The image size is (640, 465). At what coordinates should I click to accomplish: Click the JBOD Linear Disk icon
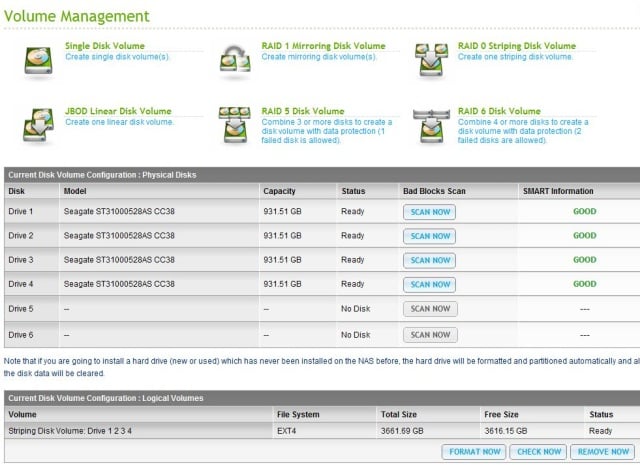click(x=38, y=125)
